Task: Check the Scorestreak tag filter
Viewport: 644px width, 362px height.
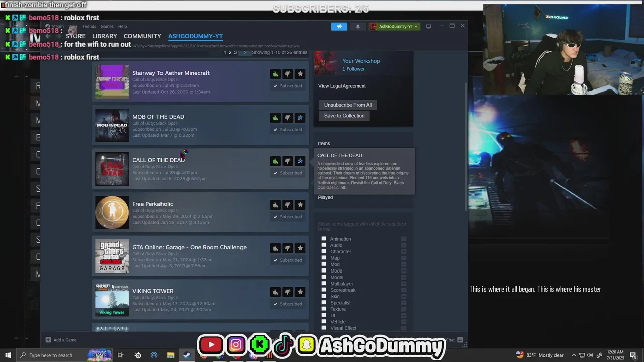Action: pyautogui.click(x=324, y=290)
